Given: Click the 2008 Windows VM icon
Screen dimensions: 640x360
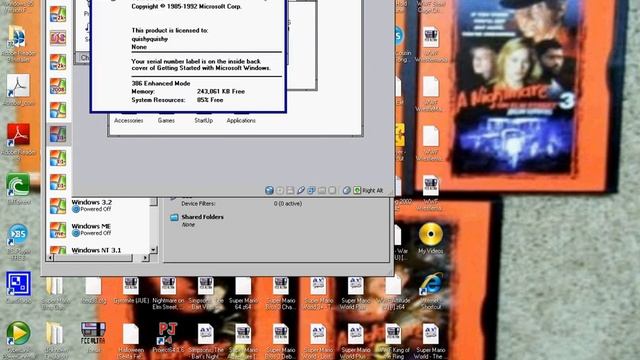Looking at the screenshot, I should [58, 86].
